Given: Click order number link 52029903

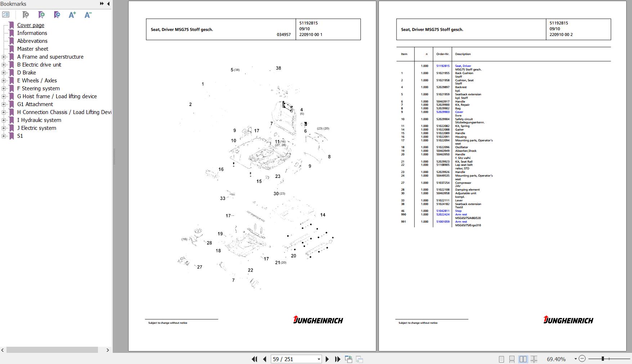Looking at the screenshot, I should (443, 112).
